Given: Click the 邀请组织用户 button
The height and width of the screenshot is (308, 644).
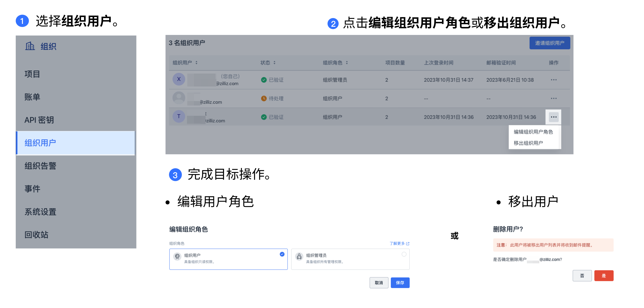Looking at the screenshot, I should click(x=550, y=43).
